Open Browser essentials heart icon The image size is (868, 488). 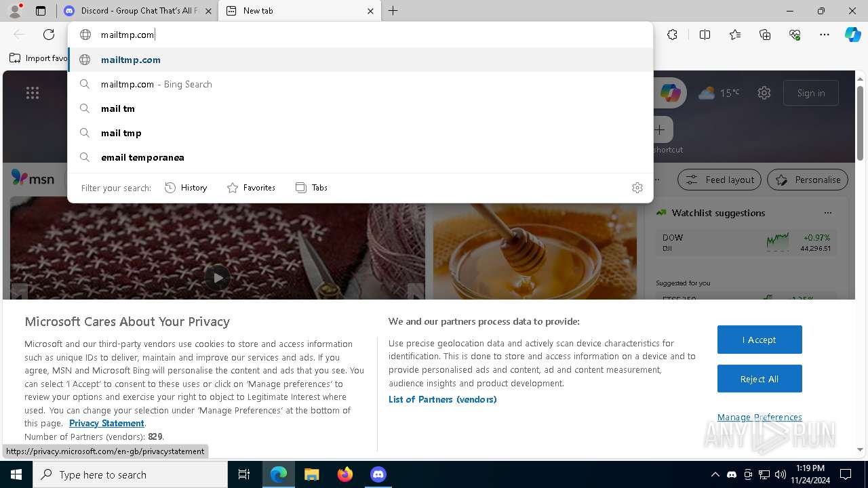point(795,35)
